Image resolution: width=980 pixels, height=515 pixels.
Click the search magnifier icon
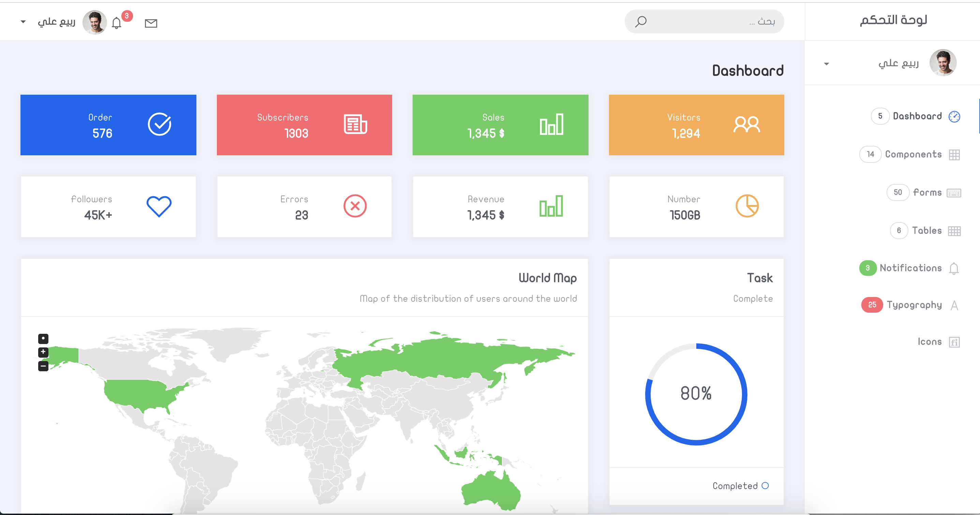pyautogui.click(x=641, y=22)
